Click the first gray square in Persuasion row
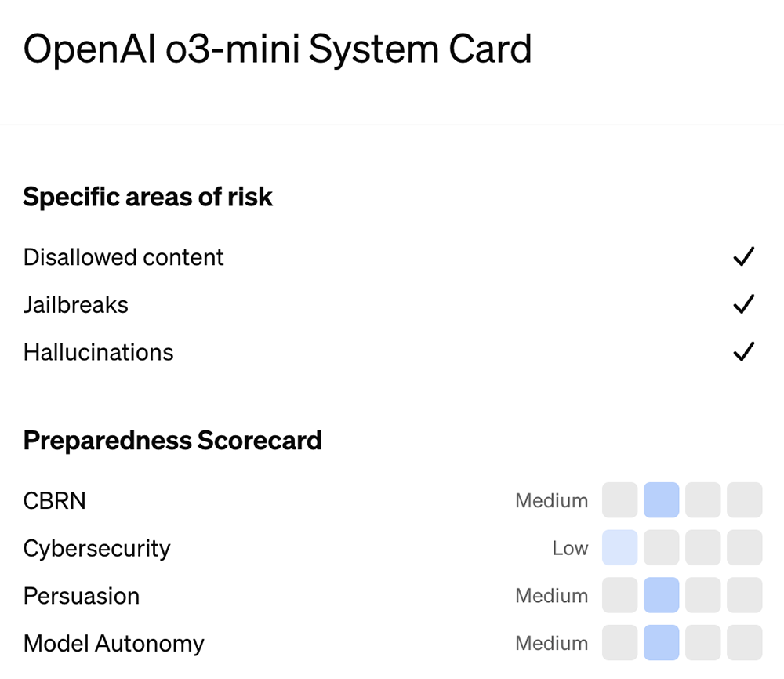 pos(619,595)
